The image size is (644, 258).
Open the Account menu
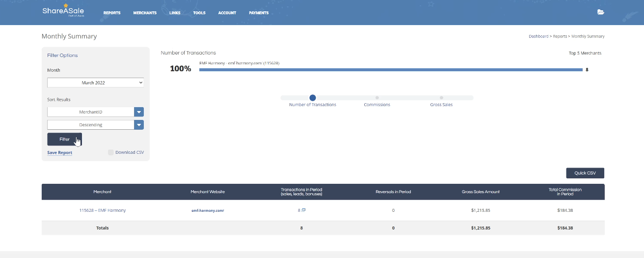[227, 13]
